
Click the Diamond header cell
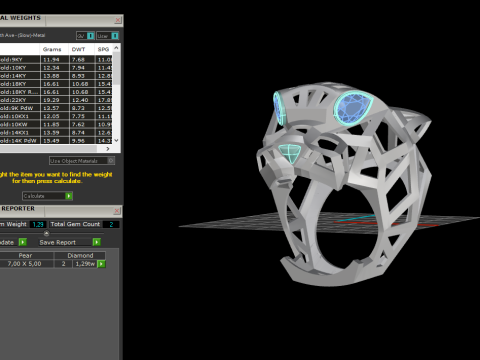click(x=80, y=255)
